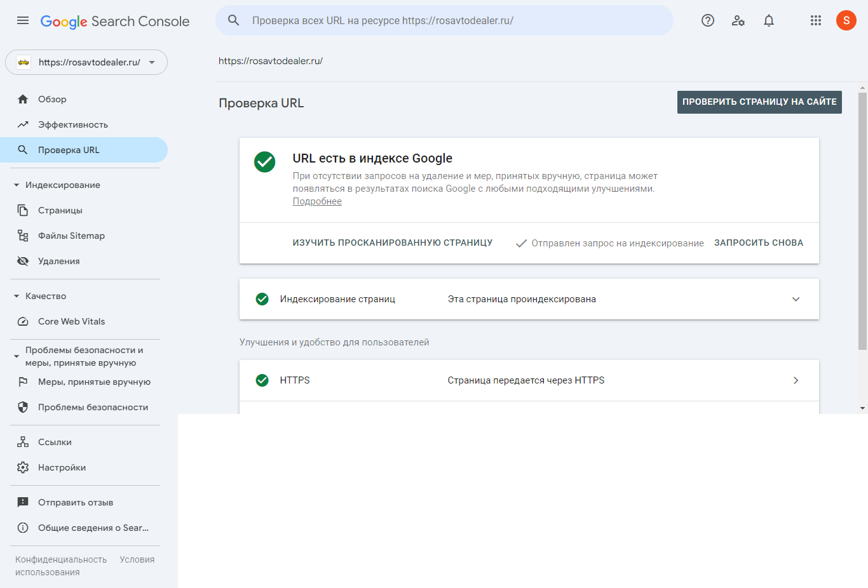This screenshot has width=868, height=588.
Task: Follow the Подробнее link
Action: tap(317, 201)
